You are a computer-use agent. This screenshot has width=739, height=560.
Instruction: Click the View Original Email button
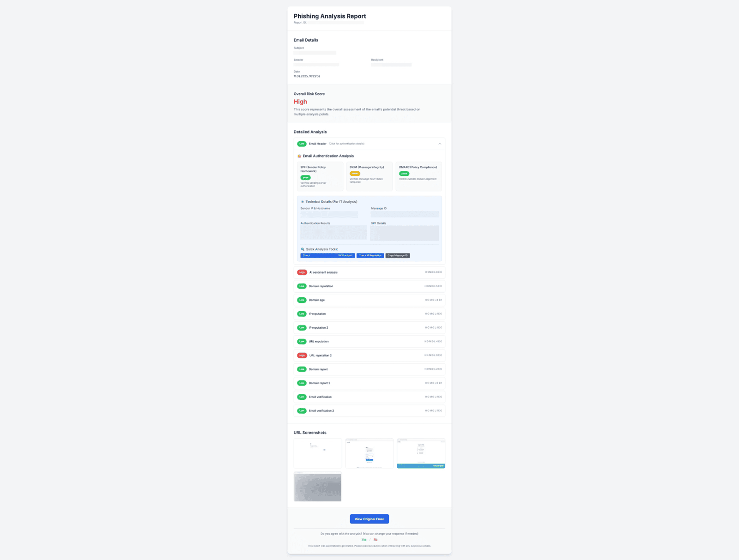click(x=369, y=519)
